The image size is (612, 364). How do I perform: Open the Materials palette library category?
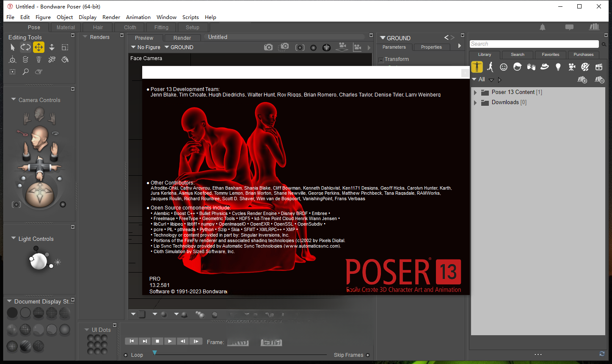coord(585,67)
